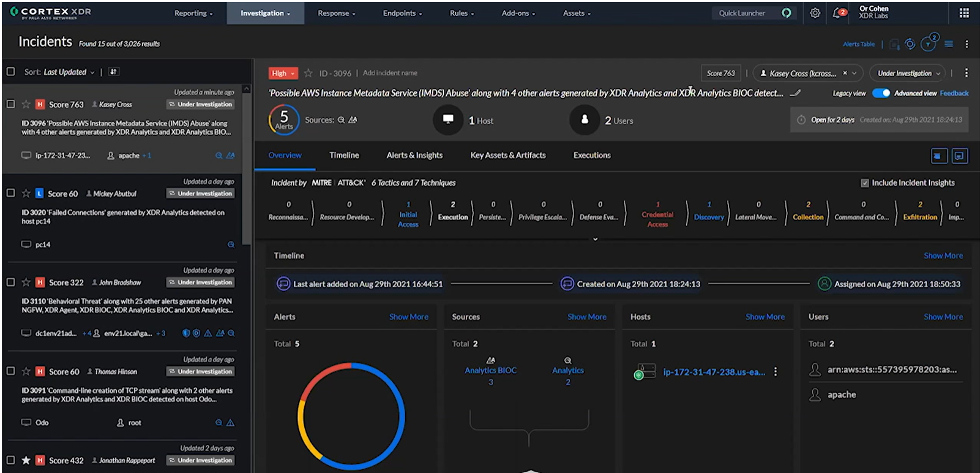Check the Include Incident Insights checkbox
The width and height of the screenshot is (980, 473).
point(865,183)
